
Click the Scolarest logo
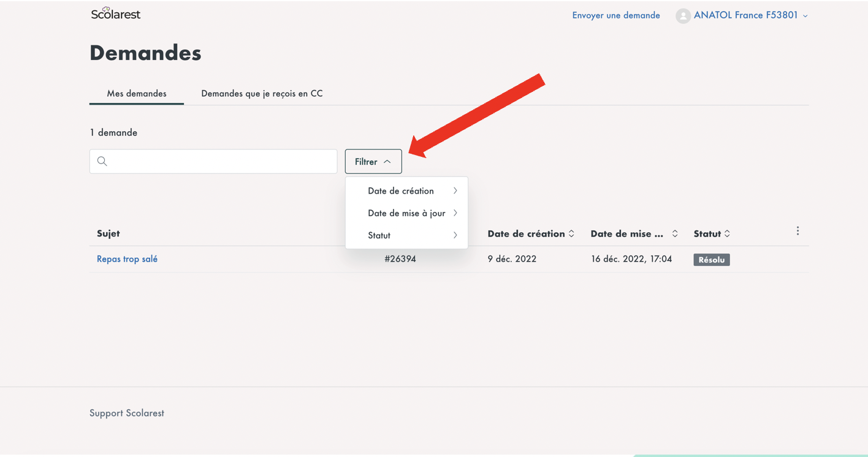point(115,13)
